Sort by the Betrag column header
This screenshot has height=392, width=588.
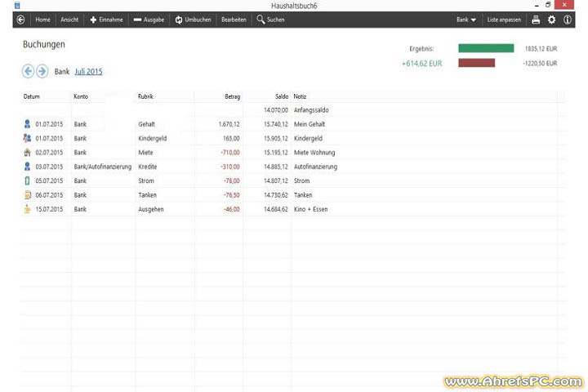tap(232, 96)
